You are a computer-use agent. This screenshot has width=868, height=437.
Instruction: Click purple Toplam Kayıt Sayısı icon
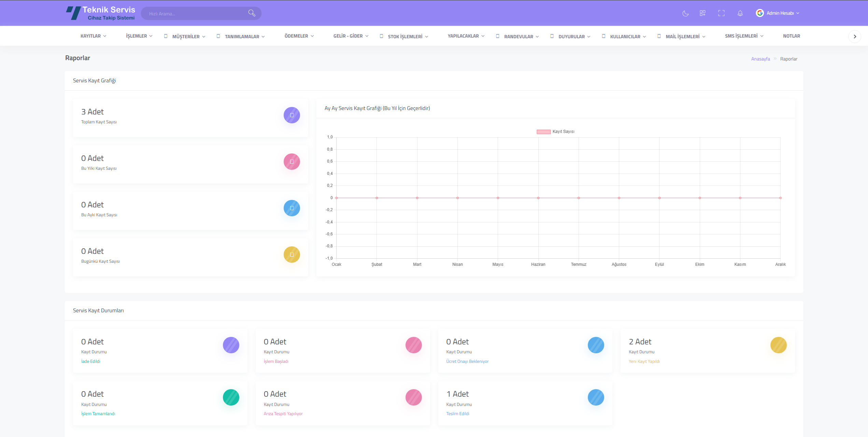[291, 115]
